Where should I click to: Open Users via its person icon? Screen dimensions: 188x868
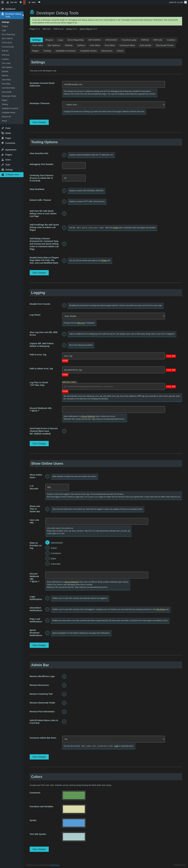(3, 160)
